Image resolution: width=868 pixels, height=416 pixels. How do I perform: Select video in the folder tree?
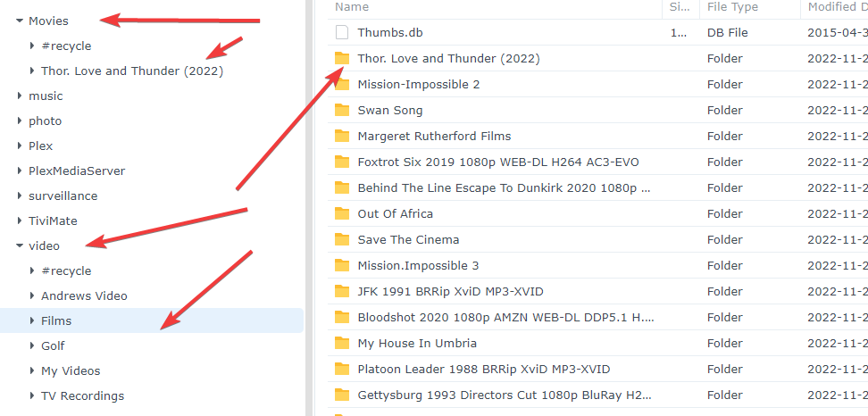(x=45, y=246)
